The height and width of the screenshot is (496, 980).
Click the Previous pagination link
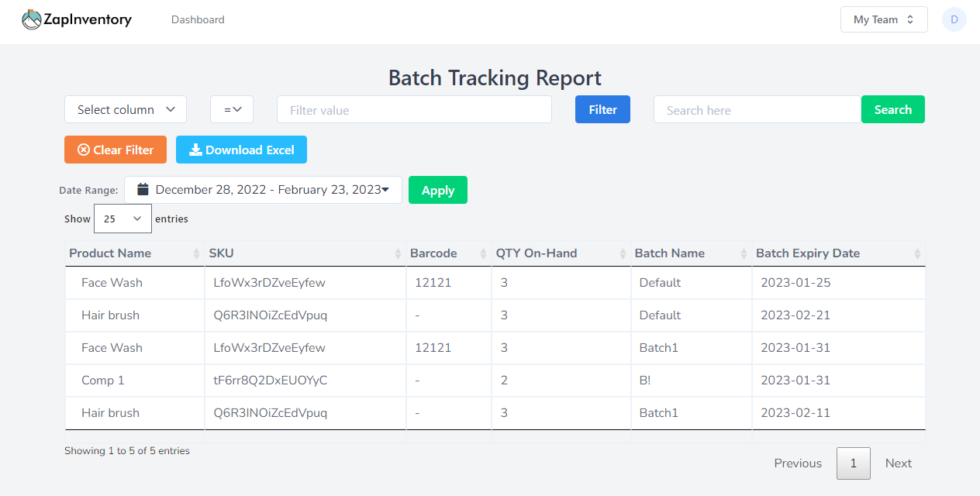(798, 463)
